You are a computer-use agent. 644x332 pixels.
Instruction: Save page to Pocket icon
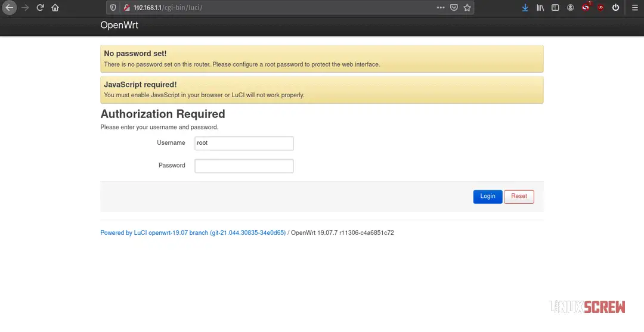(x=454, y=7)
